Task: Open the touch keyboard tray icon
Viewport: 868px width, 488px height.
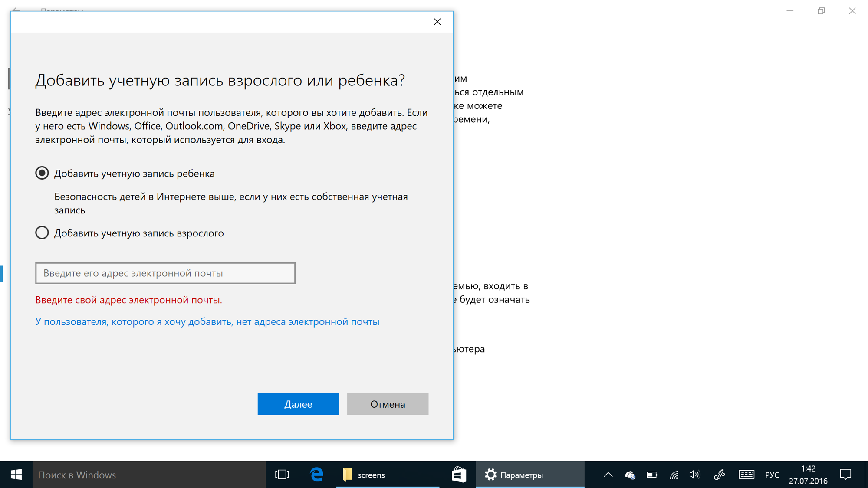Action: [746, 475]
